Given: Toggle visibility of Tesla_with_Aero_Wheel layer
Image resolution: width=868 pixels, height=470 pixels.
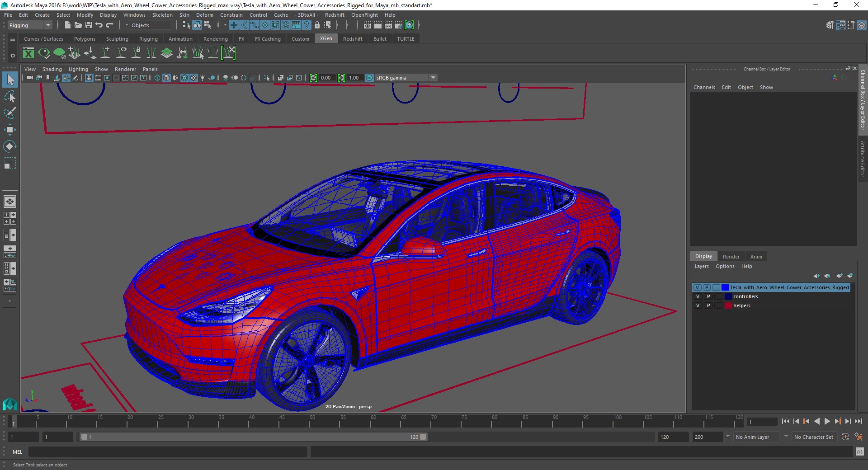Looking at the screenshot, I should 698,287.
